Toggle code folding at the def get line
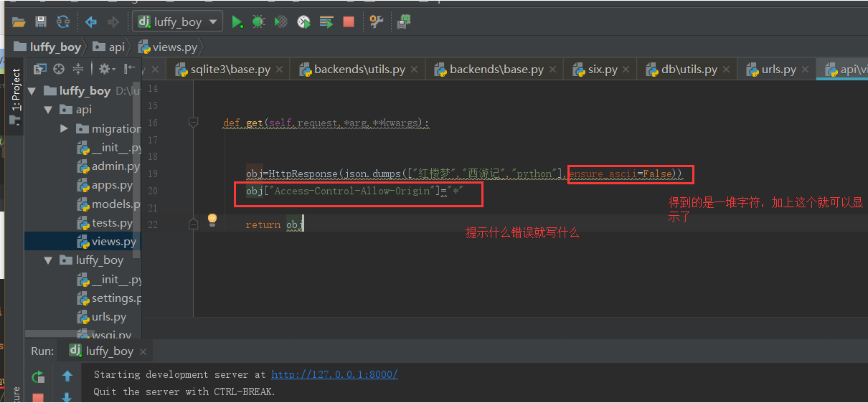The height and width of the screenshot is (403, 868). click(193, 123)
